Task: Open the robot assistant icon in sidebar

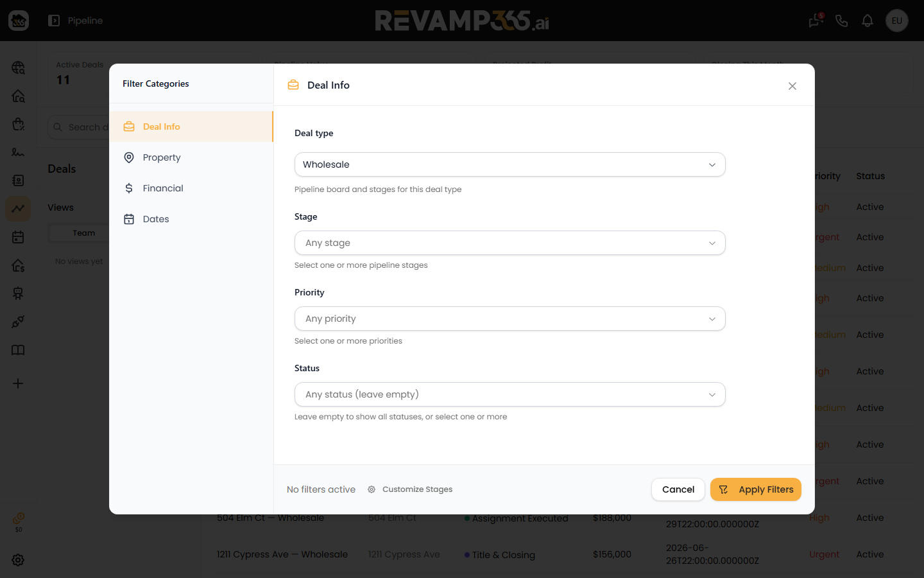Action: (x=18, y=293)
